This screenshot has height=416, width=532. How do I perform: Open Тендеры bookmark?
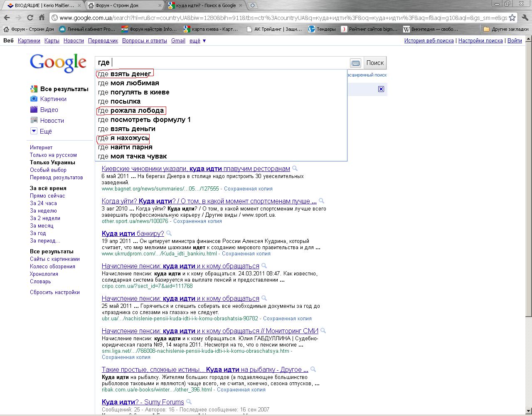322,29
